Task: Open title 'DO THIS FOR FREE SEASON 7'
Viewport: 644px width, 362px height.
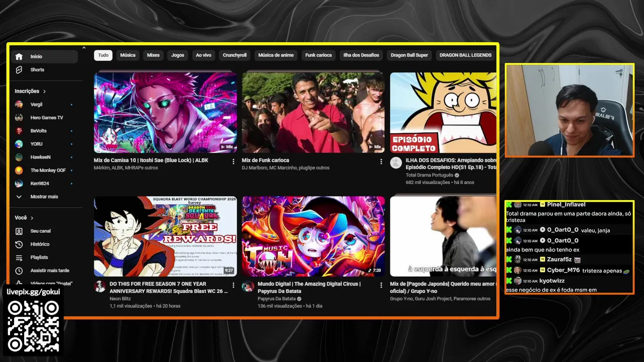Action: pyautogui.click(x=169, y=288)
